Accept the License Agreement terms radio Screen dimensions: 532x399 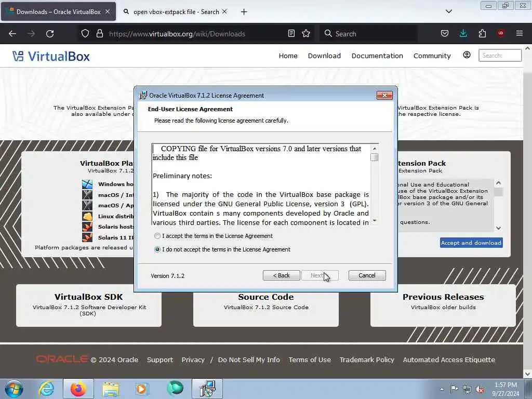point(157,236)
